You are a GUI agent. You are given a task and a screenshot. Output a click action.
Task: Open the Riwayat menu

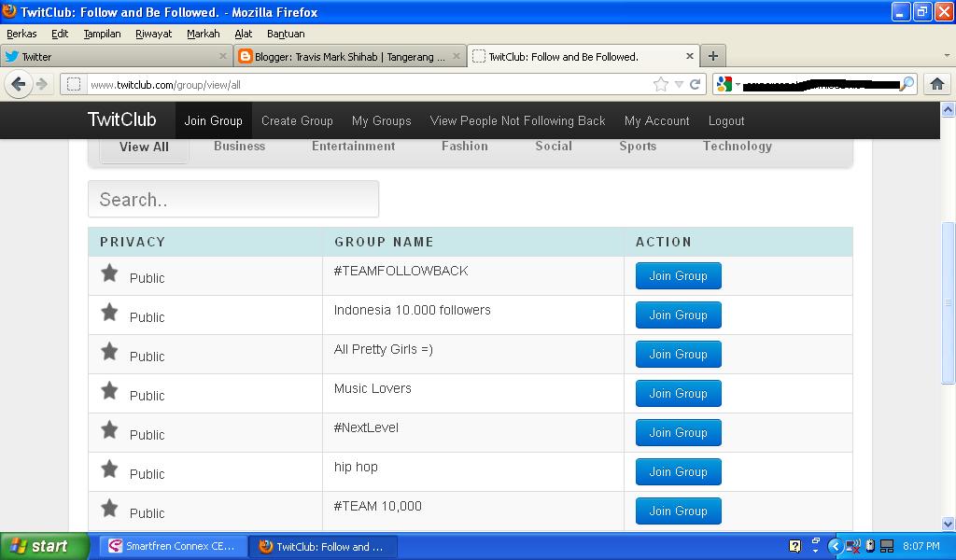pos(154,34)
